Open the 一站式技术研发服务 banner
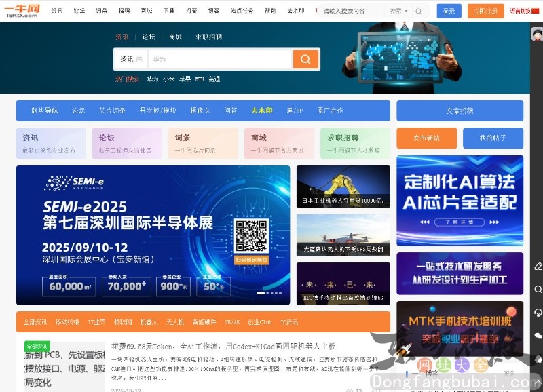The image size is (543, 392). tap(460, 273)
